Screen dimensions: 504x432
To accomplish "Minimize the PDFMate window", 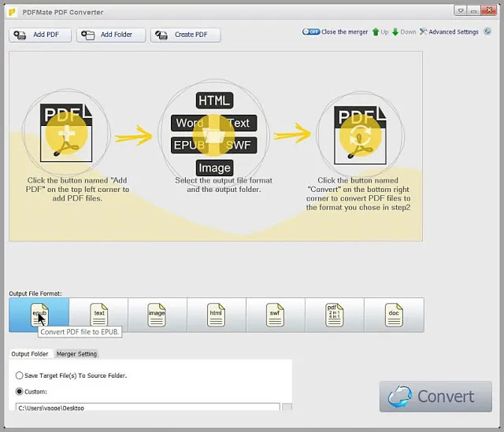I will pyautogui.click(x=473, y=10).
